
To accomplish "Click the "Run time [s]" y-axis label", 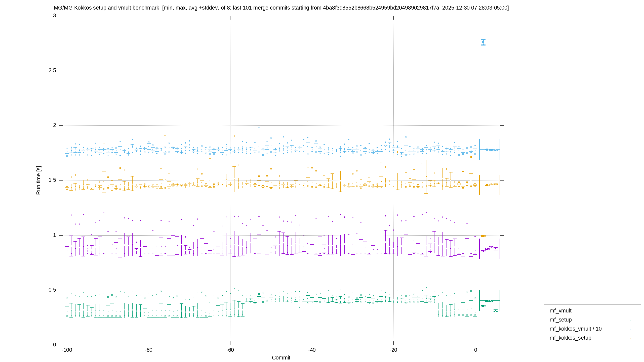I will 38,180.
